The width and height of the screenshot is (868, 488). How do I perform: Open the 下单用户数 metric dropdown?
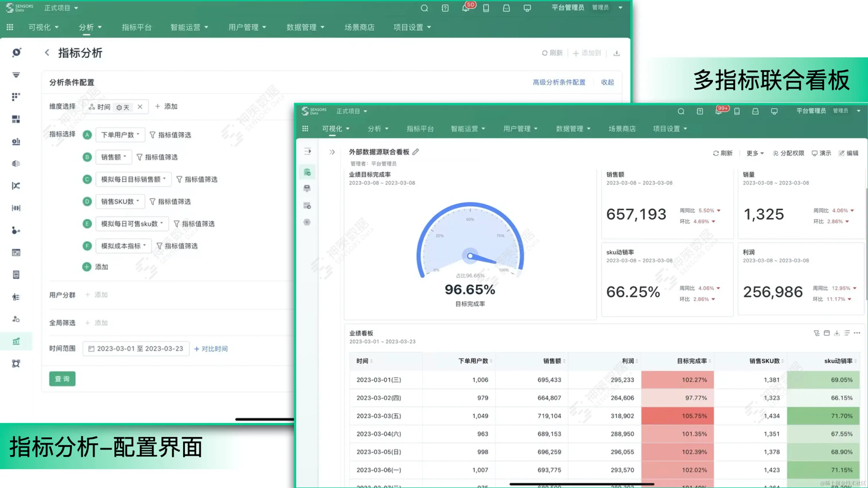tap(120, 135)
